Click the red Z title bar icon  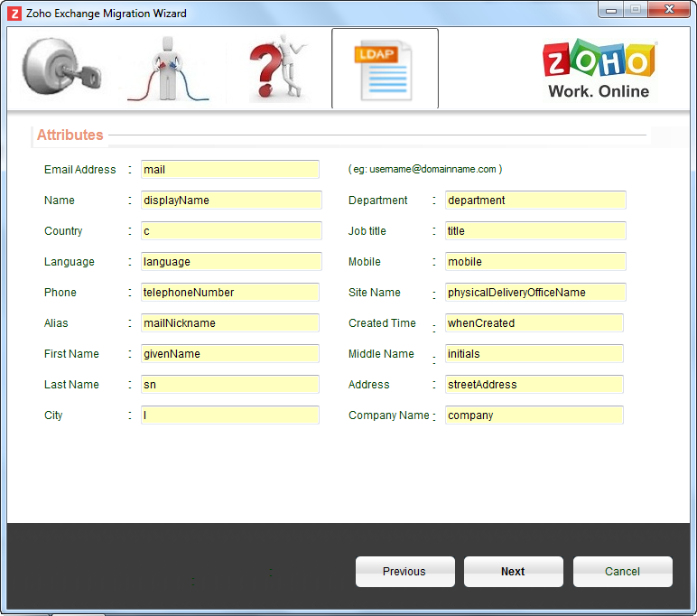tap(14, 14)
